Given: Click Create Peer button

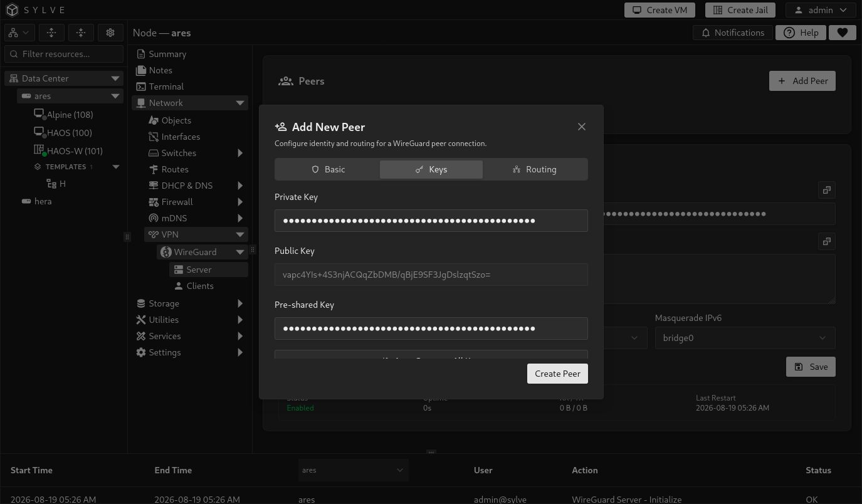Looking at the screenshot, I should pyautogui.click(x=557, y=374).
